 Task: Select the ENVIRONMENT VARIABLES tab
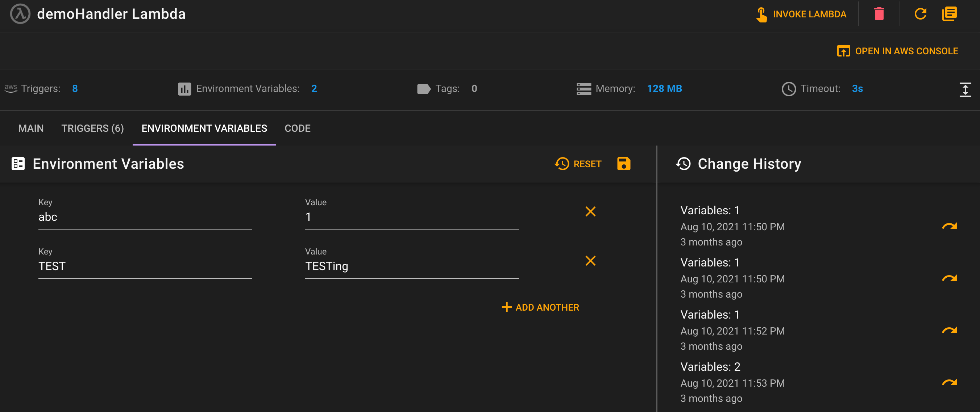(x=204, y=129)
